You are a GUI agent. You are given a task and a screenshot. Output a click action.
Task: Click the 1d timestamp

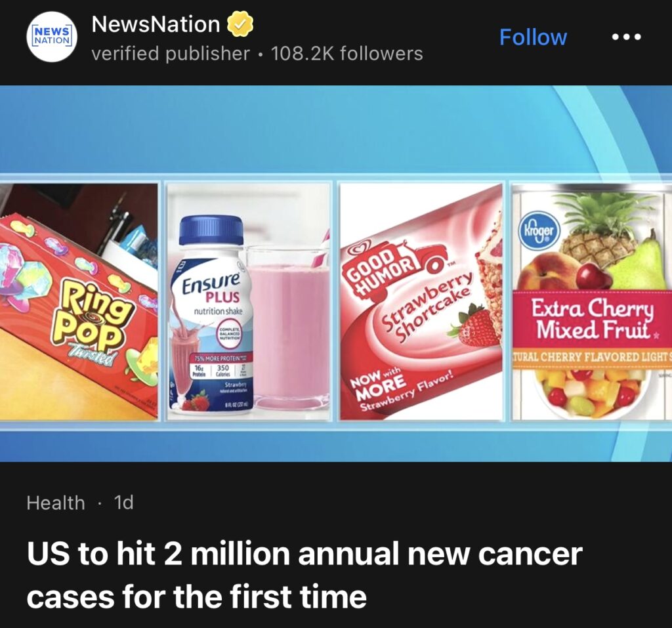(124, 503)
